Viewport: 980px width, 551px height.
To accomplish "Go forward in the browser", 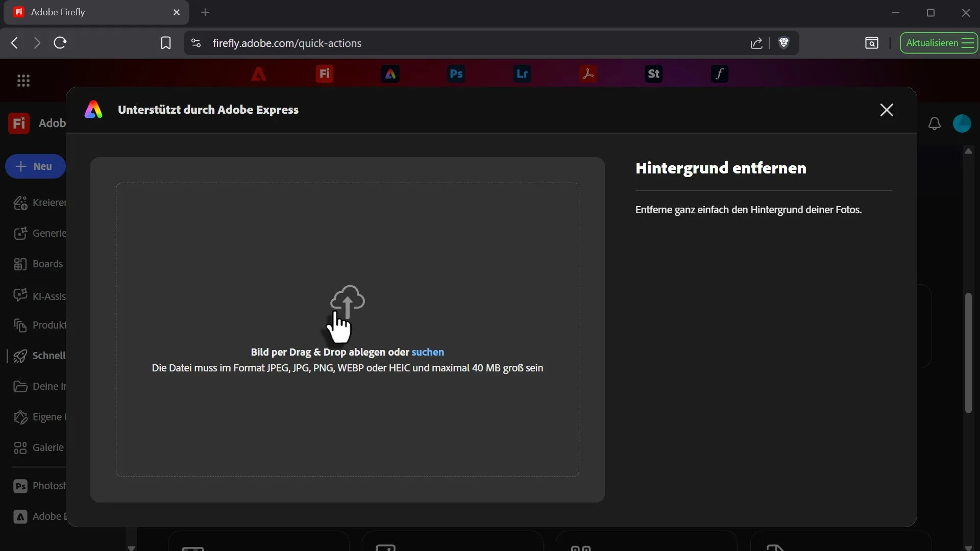I will [37, 43].
